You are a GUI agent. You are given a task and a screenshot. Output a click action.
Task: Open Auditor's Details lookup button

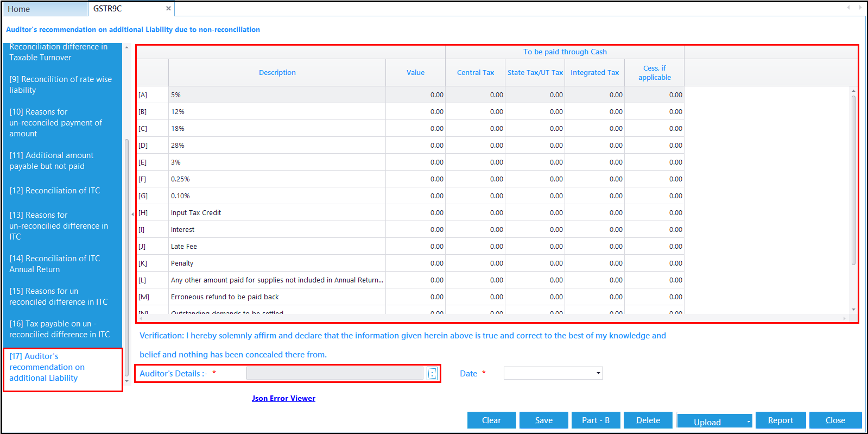point(432,374)
